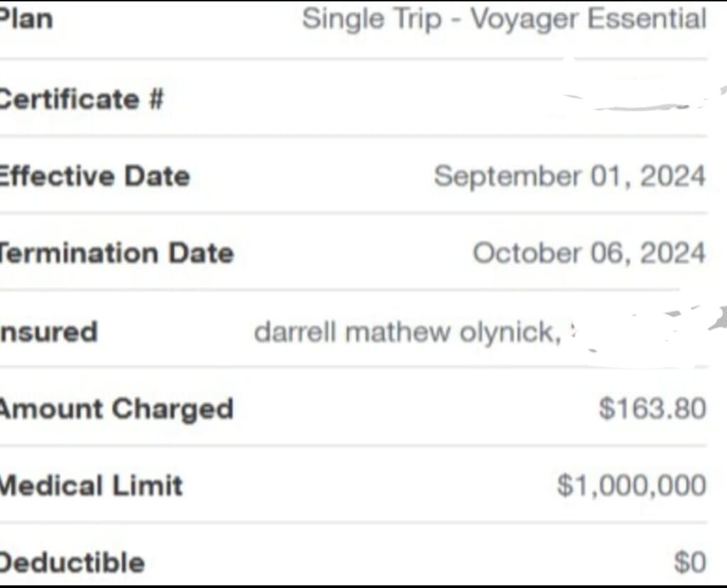Select the $1,000,000 medical limit value
The height and width of the screenshot is (588, 727).
tap(631, 486)
